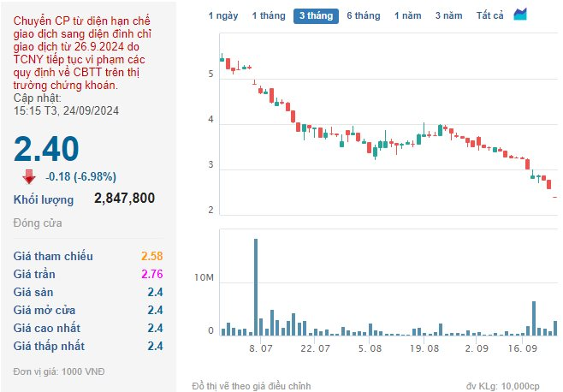The height and width of the screenshot is (392, 563).
Task: Click the tallest volume bar near 8.07
Action: 256,287
